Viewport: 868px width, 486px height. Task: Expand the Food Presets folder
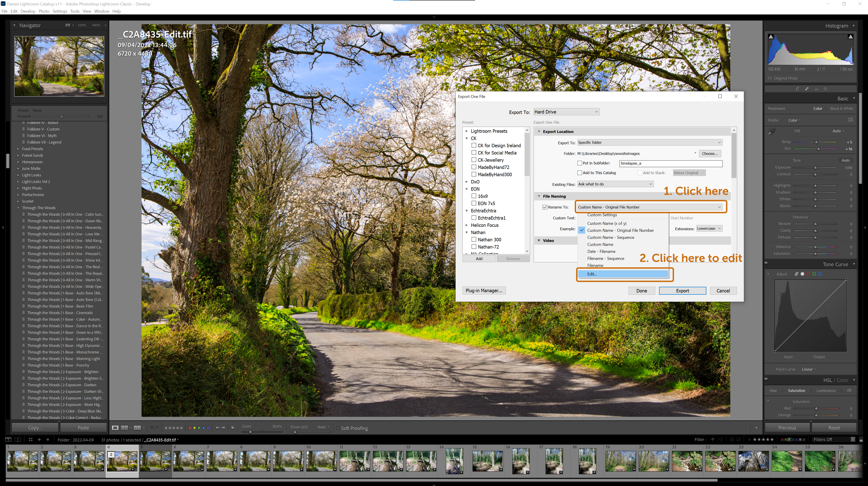(x=18, y=149)
